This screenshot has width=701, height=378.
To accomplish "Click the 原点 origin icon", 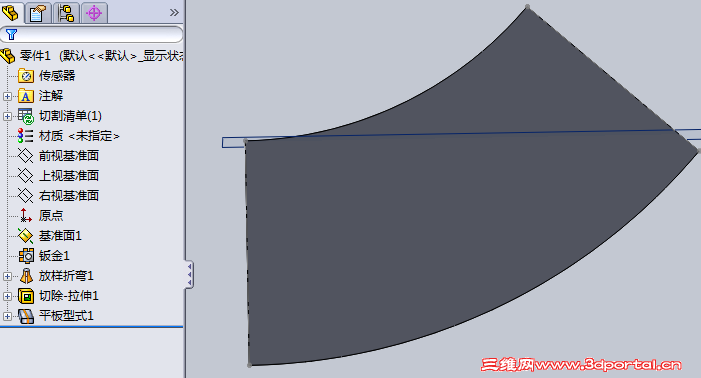I will [25, 216].
